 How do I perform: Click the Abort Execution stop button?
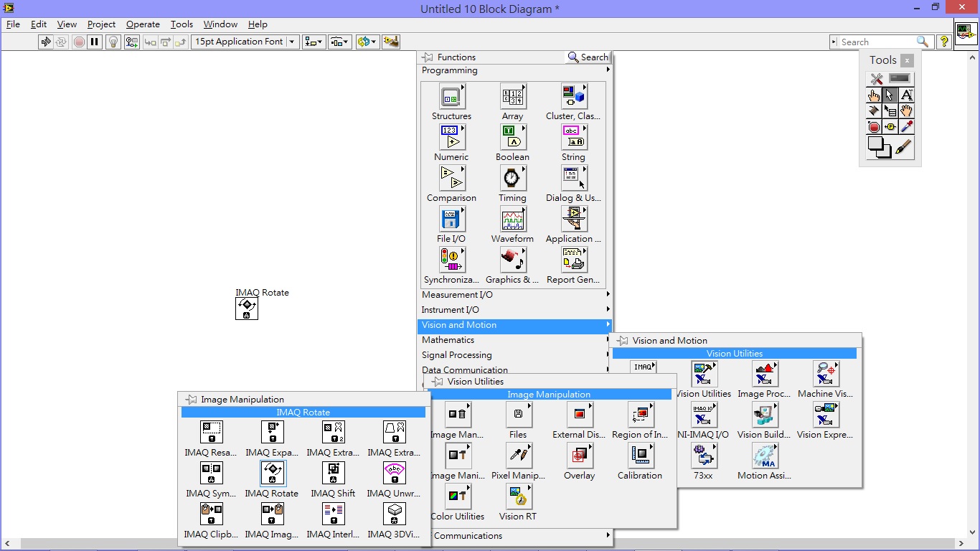(79, 42)
